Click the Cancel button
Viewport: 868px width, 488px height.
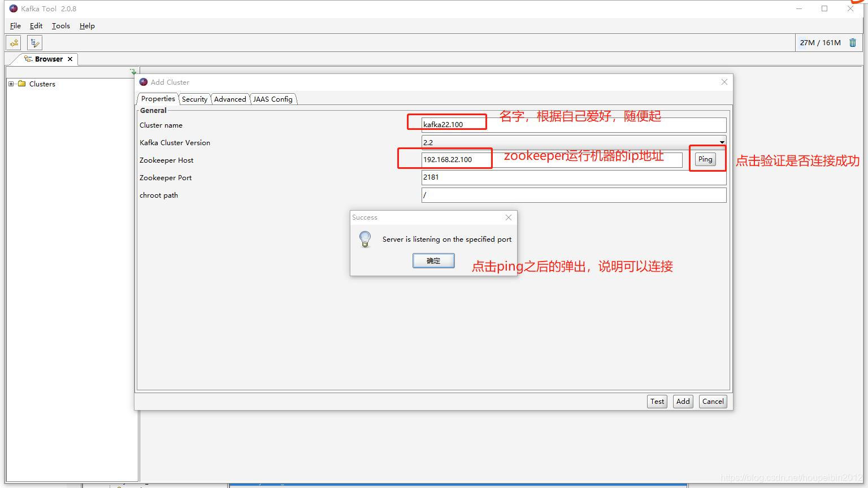[713, 402]
